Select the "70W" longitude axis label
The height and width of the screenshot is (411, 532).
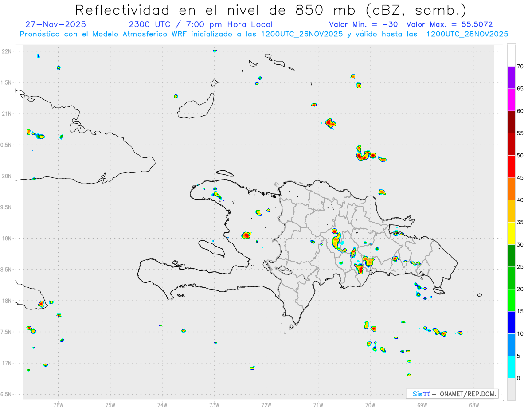(x=370, y=405)
